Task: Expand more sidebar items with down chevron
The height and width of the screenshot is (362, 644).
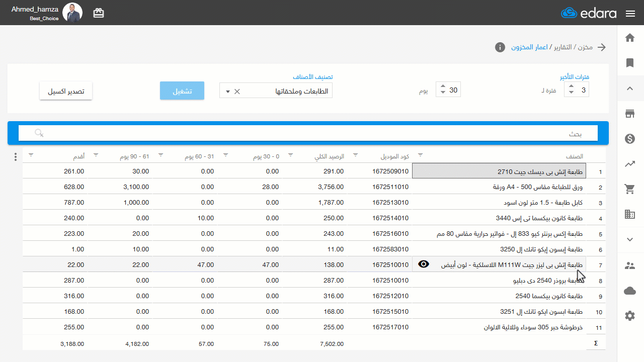Action: coord(629,239)
